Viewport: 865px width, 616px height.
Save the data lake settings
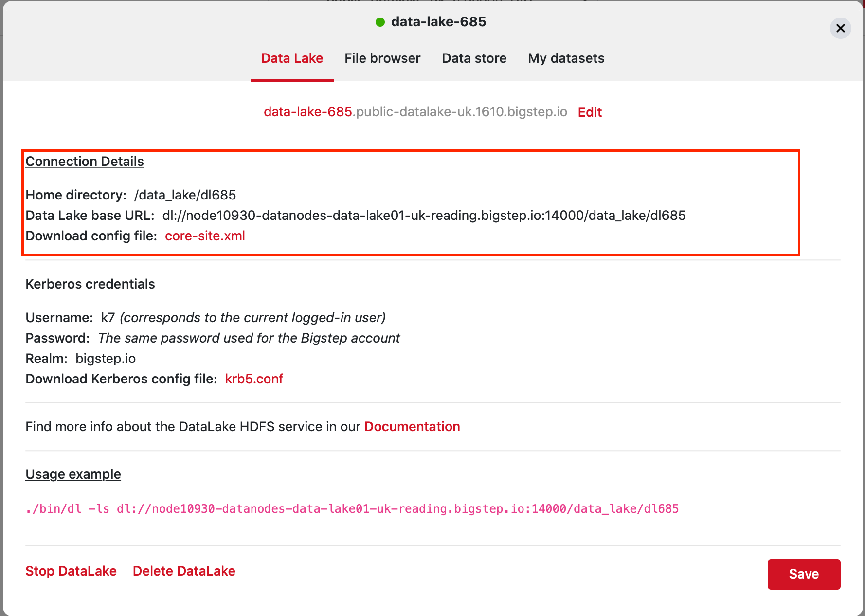pos(804,574)
